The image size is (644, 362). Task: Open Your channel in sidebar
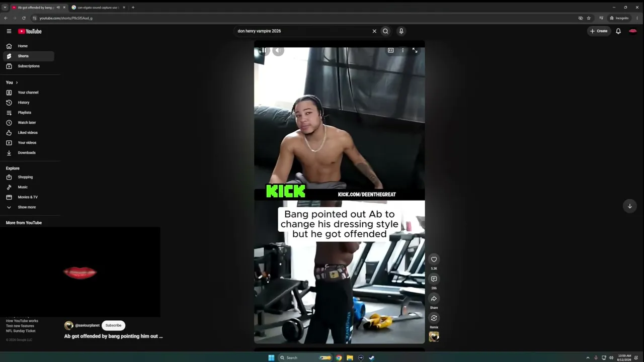(x=28, y=93)
